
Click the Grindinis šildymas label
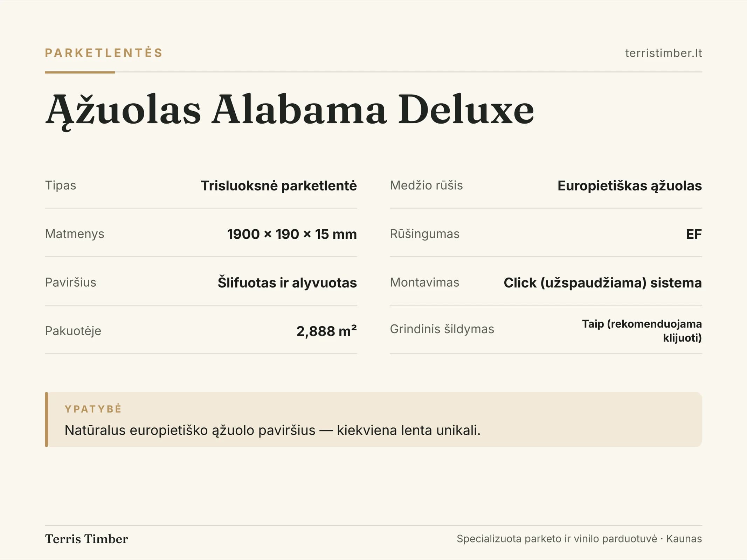[442, 329]
